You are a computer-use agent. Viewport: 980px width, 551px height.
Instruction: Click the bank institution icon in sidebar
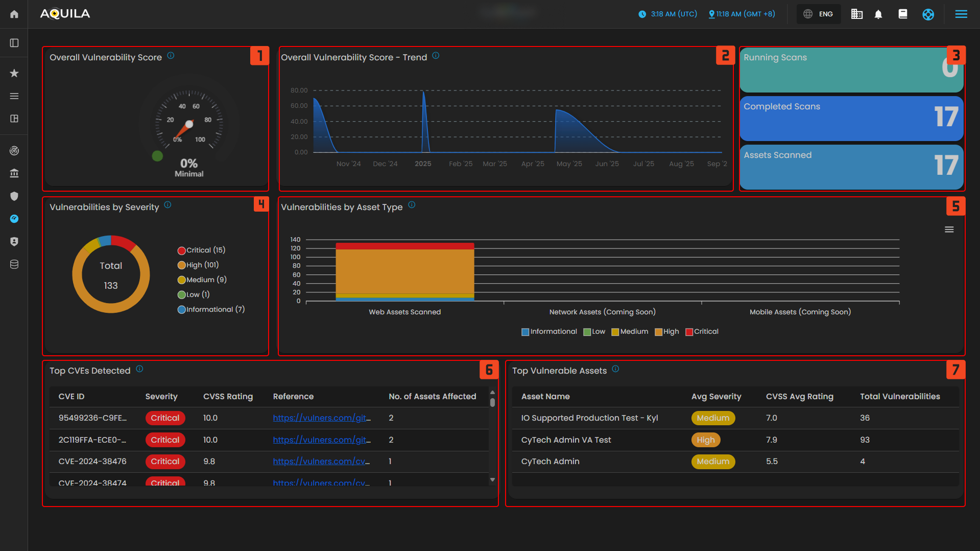coord(14,173)
